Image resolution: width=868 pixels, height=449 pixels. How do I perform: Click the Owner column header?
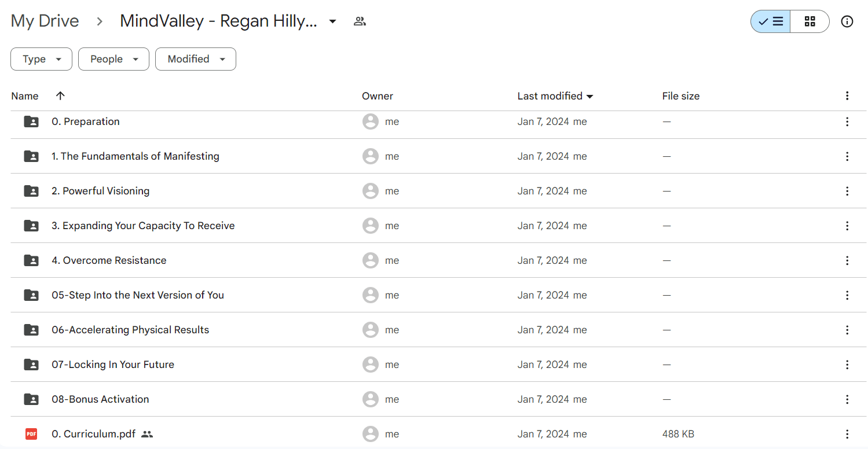pos(378,96)
